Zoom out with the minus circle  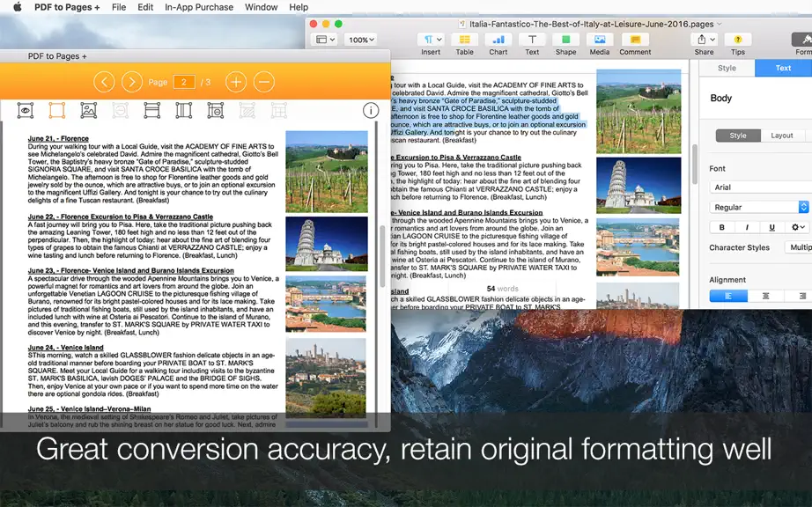[x=264, y=82]
